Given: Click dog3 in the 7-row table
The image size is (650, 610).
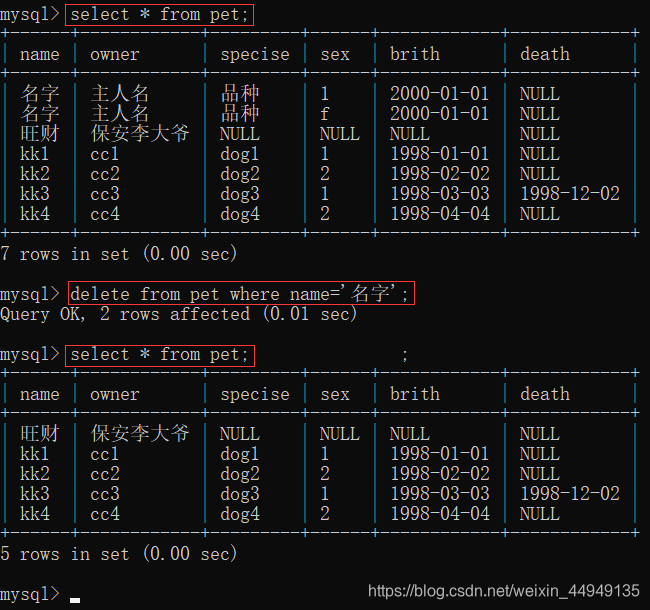Looking at the screenshot, I should [x=240, y=194].
